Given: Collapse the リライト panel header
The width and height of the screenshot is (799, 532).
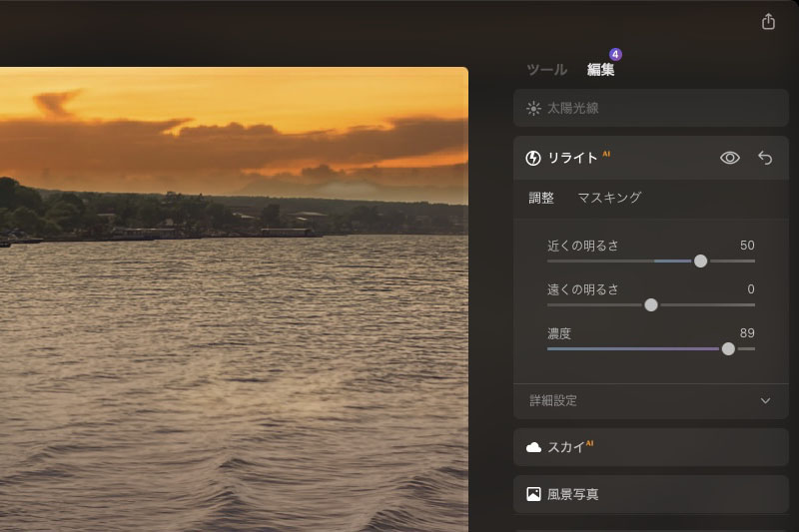Looking at the screenshot, I should click(651, 158).
